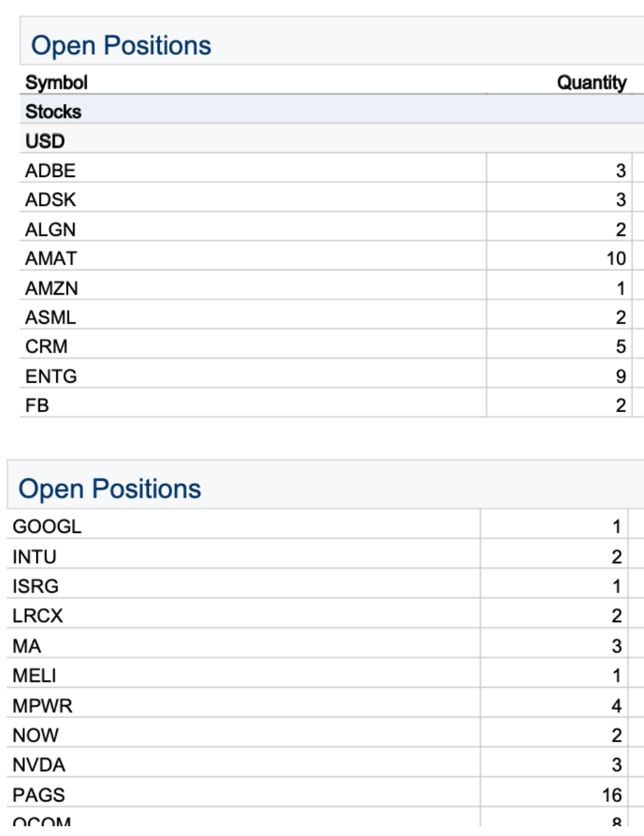Viewport: 644px width, 836px height.
Task: Click the AMZN symbol
Action: [52, 288]
